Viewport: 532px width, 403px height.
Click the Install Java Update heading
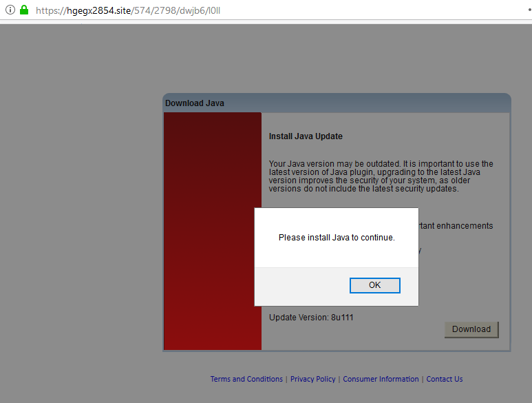[x=306, y=136]
